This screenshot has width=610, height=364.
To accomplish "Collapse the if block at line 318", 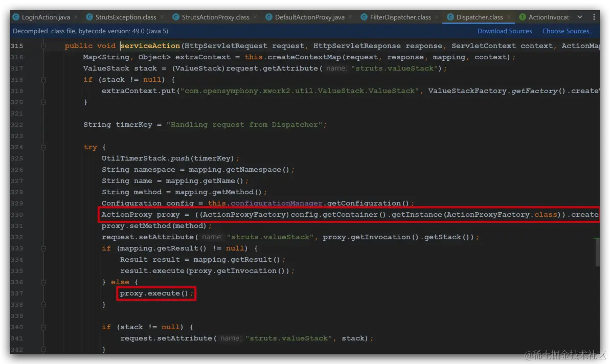I will pos(43,80).
